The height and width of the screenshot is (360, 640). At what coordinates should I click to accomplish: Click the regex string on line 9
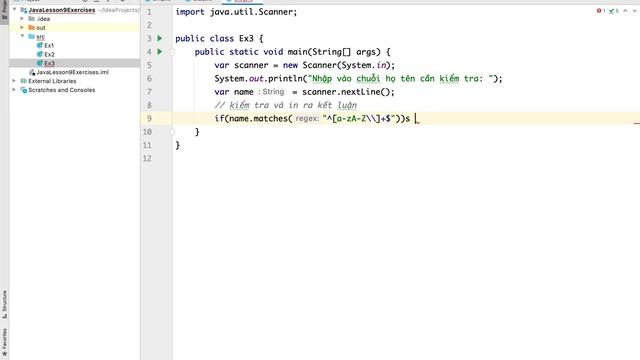click(359, 118)
